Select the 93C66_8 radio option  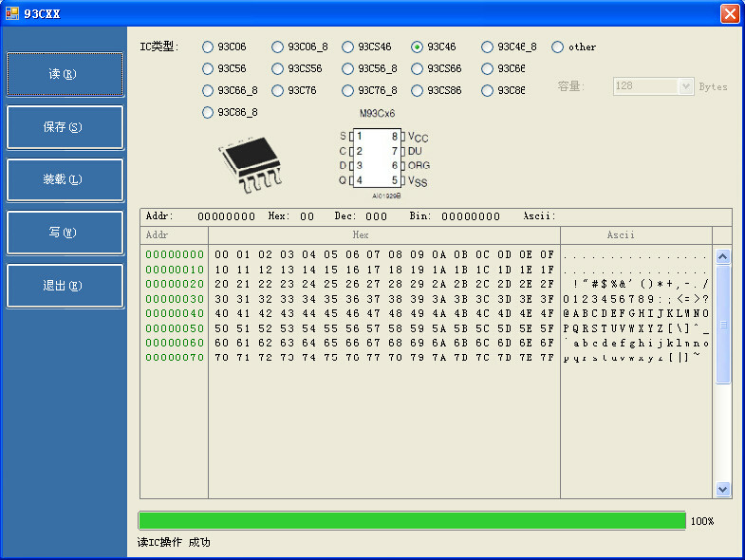click(230, 90)
